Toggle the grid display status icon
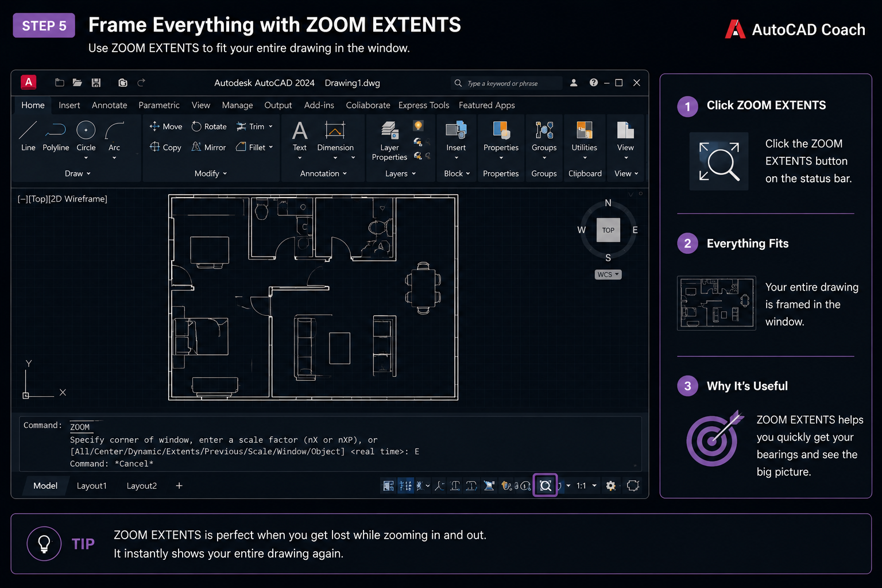The width and height of the screenshot is (882, 588). tap(405, 486)
